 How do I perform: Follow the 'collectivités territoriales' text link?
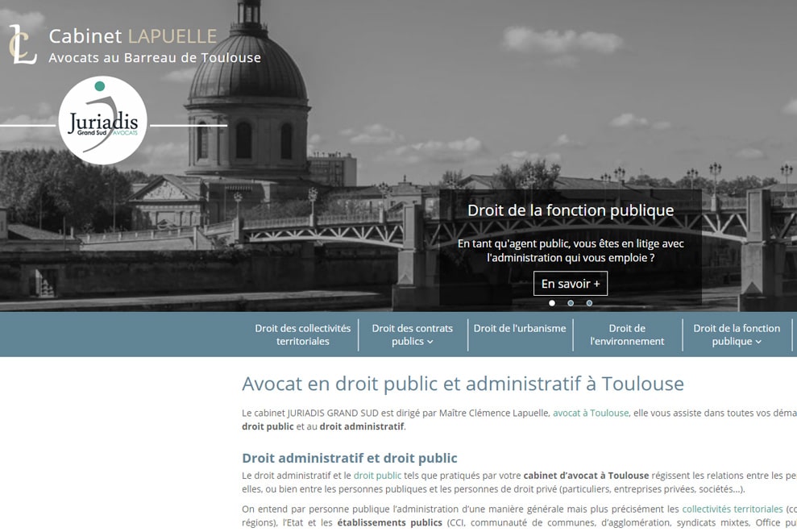pos(732,509)
